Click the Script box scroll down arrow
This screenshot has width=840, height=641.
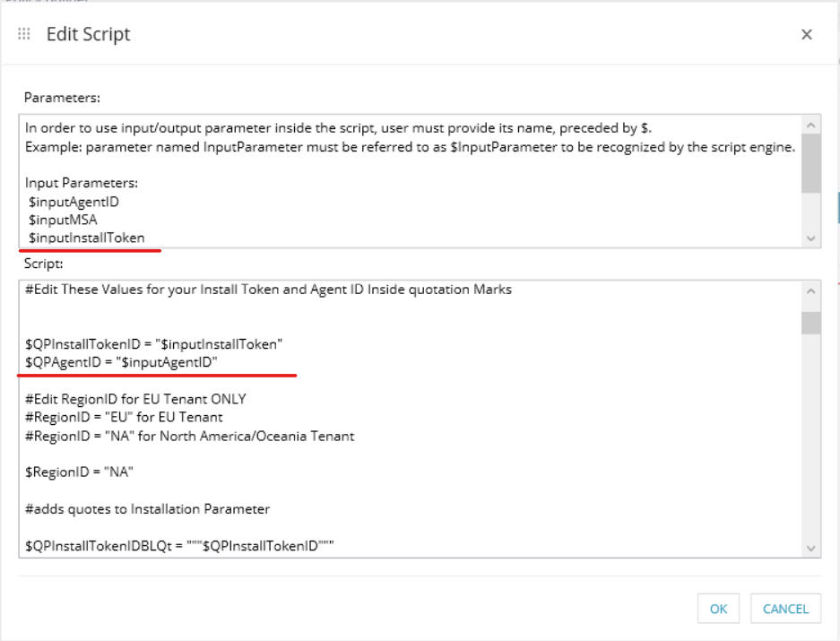[x=810, y=548]
